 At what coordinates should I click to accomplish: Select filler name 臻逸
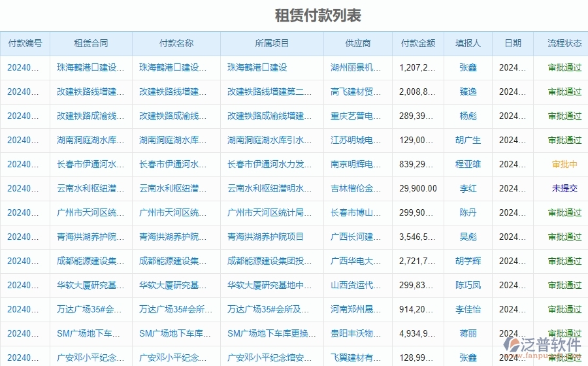click(468, 92)
